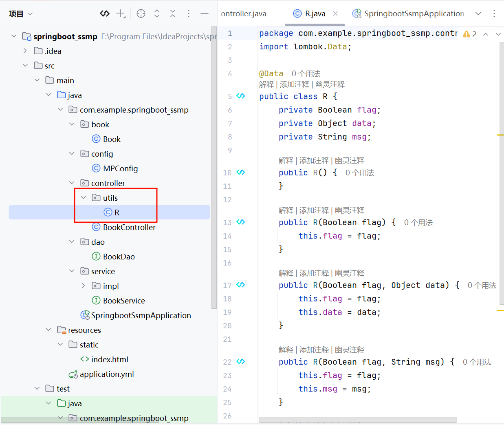
Task: Click the gutter icon on line 10
Action: click(241, 173)
